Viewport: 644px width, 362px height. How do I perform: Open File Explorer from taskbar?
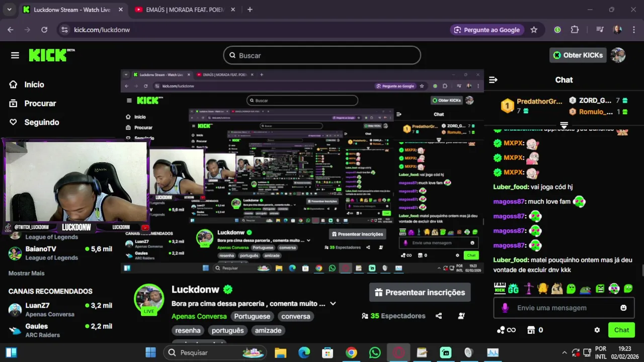281,352
